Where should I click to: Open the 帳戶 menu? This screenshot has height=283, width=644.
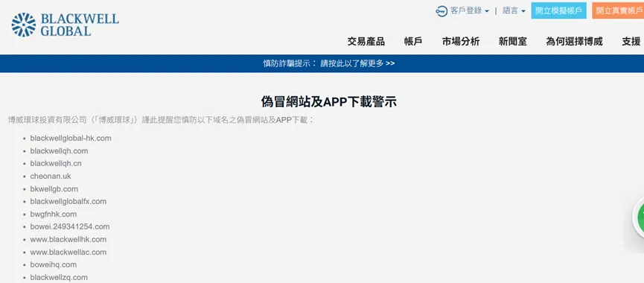coord(413,42)
